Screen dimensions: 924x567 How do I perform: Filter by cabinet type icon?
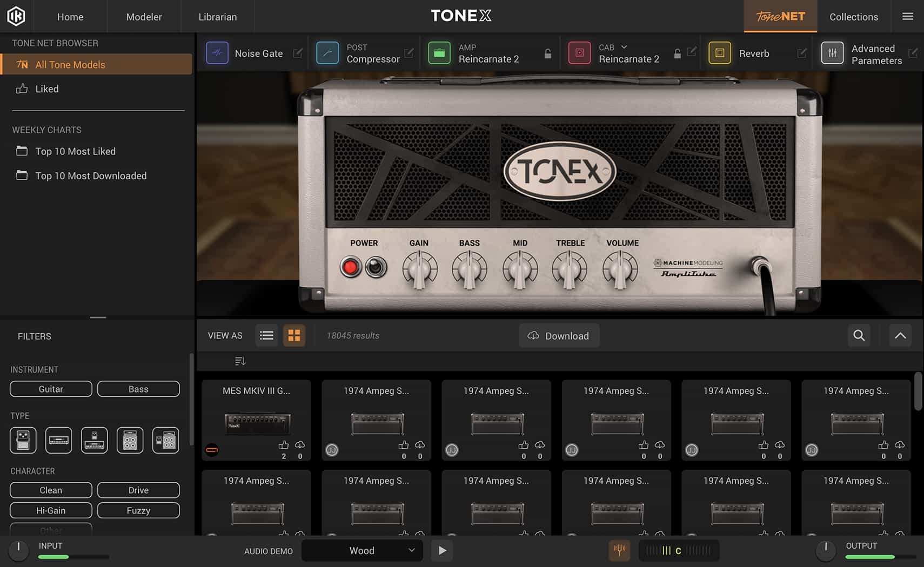tap(130, 440)
